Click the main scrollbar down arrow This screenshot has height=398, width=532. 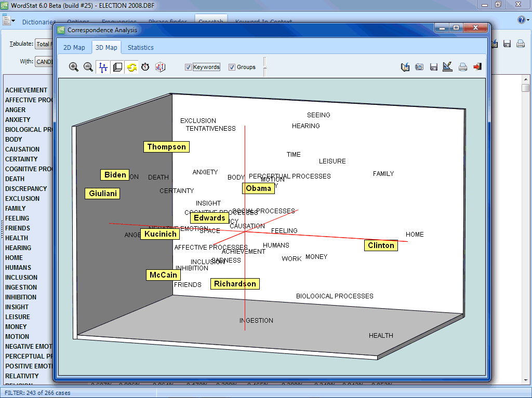click(x=526, y=380)
